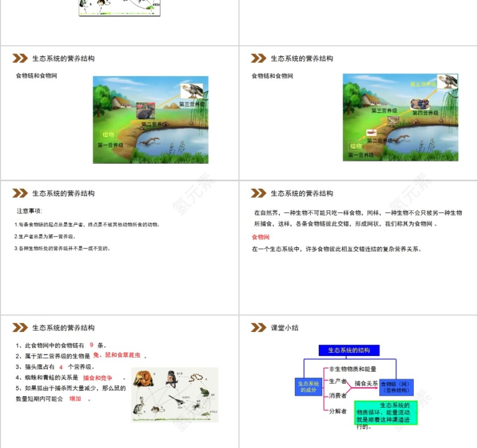The height and width of the screenshot is (448, 478).
Task: Select the eagle illustration at 第三营养级
Action: (x=191, y=91)
